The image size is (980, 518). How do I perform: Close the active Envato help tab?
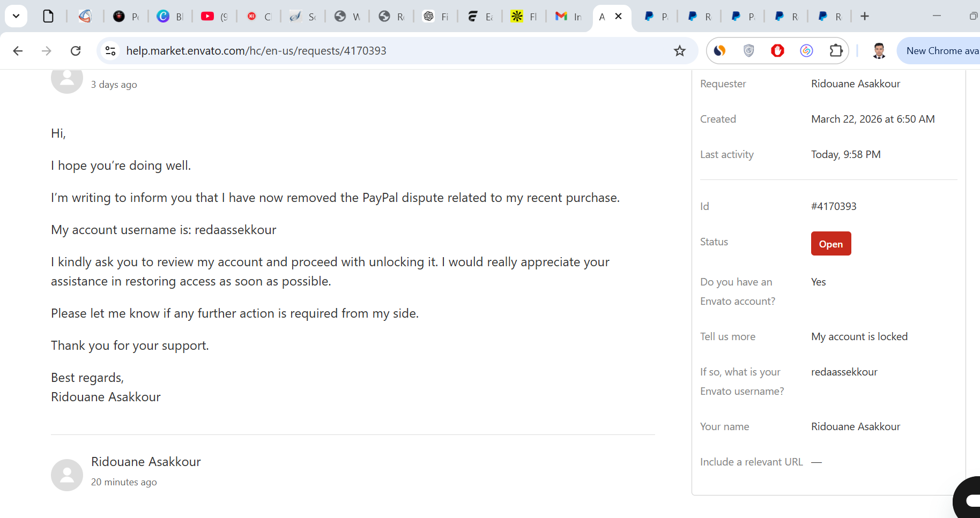coord(618,17)
